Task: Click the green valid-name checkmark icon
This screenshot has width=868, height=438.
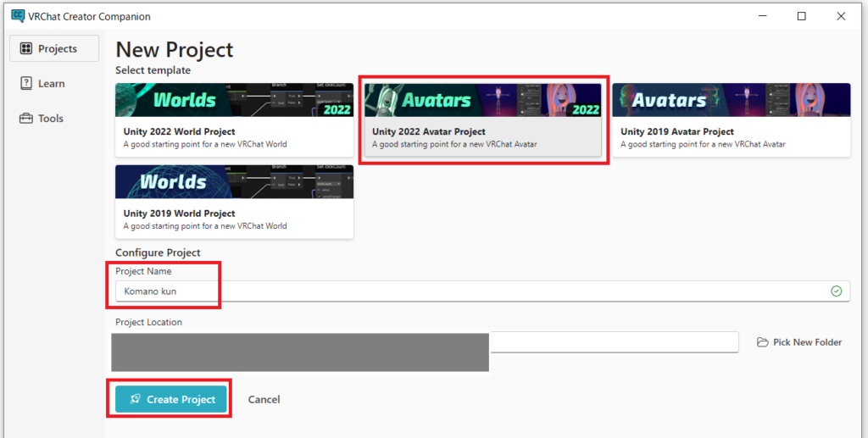Action: 837,291
